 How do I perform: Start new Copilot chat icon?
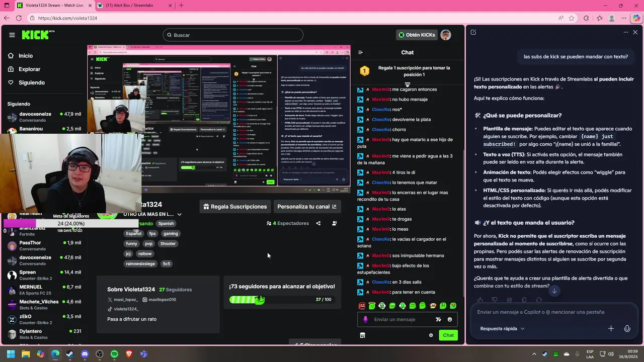pos(473,32)
